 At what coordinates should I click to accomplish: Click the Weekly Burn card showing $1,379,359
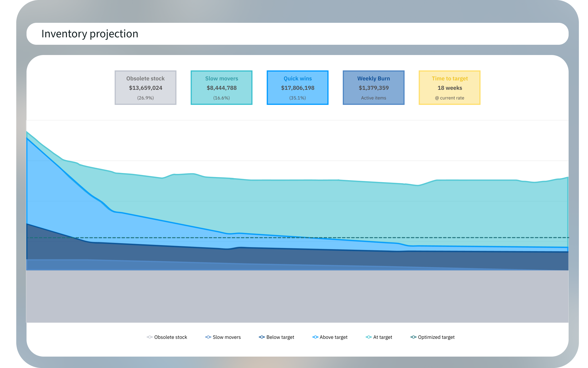coord(374,88)
